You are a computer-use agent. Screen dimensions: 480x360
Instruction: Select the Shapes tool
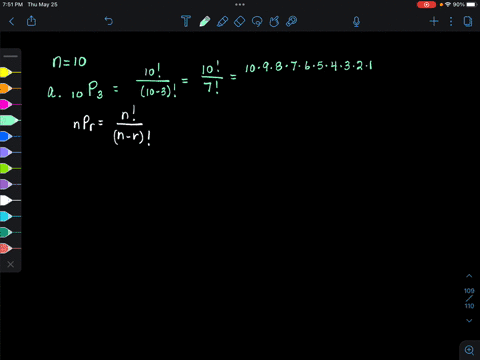pos(274,21)
